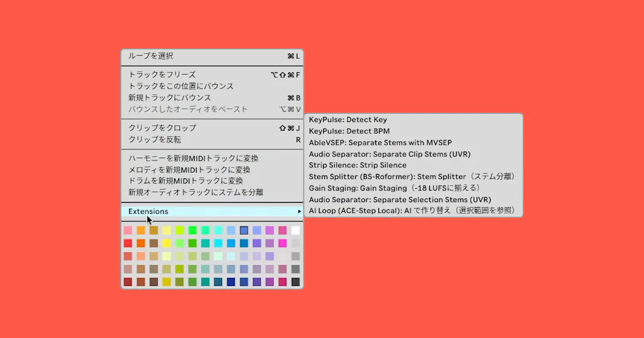The width and height of the screenshot is (644, 338).
Task: Pick the near-black charcoal color swatch
Action: (296, 282)
